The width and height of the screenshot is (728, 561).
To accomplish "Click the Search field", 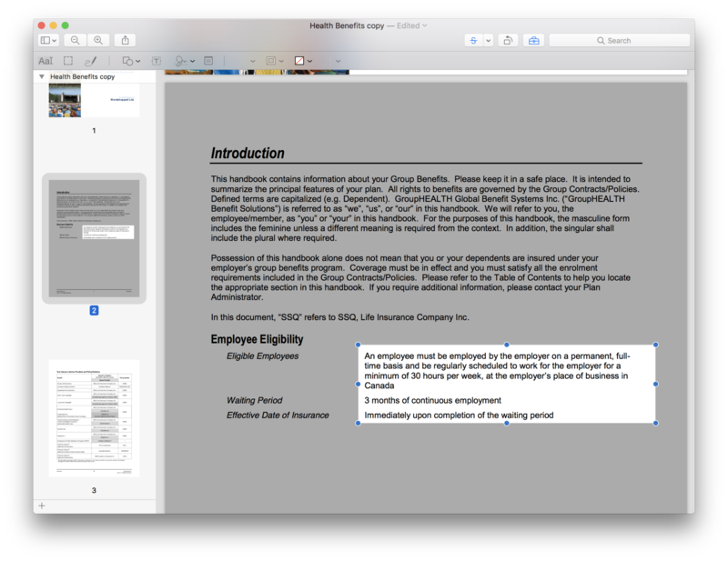I will 619,40.
